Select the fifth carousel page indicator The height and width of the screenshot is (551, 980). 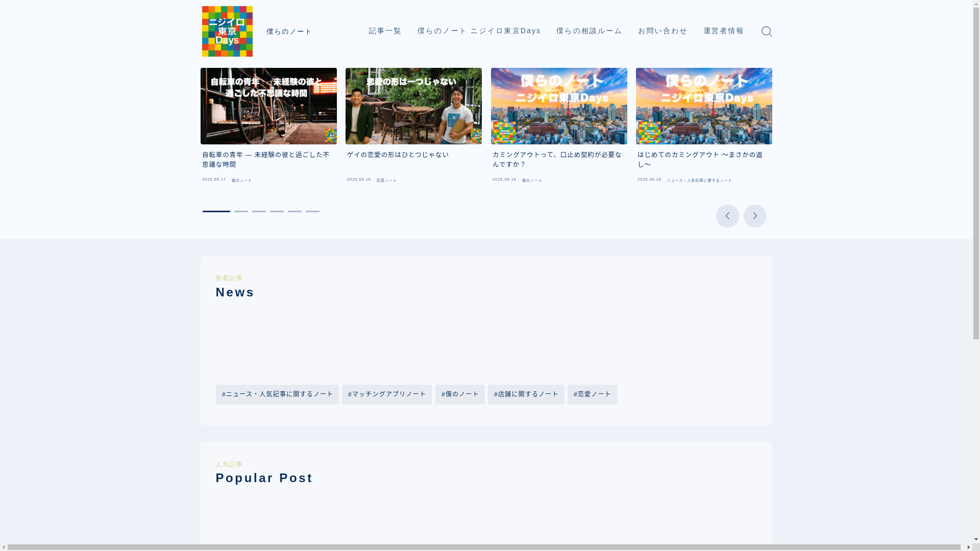coord(295,211)
